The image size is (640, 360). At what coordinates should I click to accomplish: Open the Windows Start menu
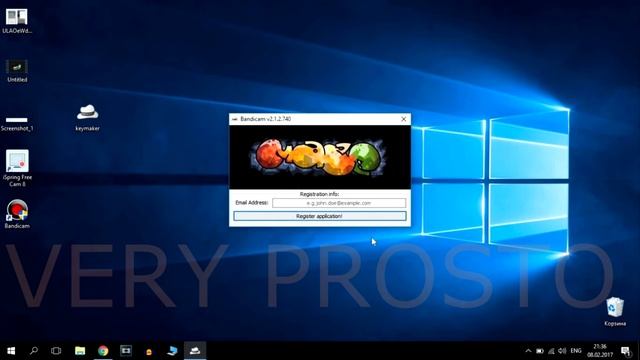click(x=11, y=351)
